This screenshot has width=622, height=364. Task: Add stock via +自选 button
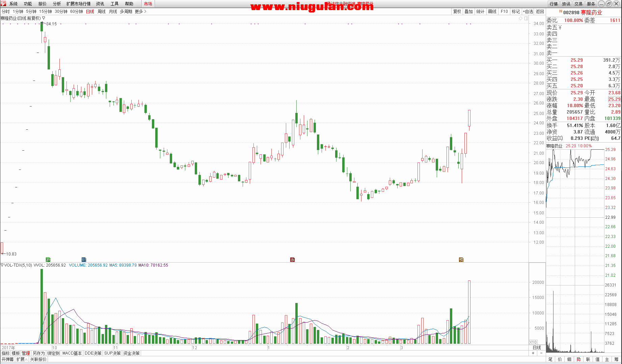(x=528, y=11)
